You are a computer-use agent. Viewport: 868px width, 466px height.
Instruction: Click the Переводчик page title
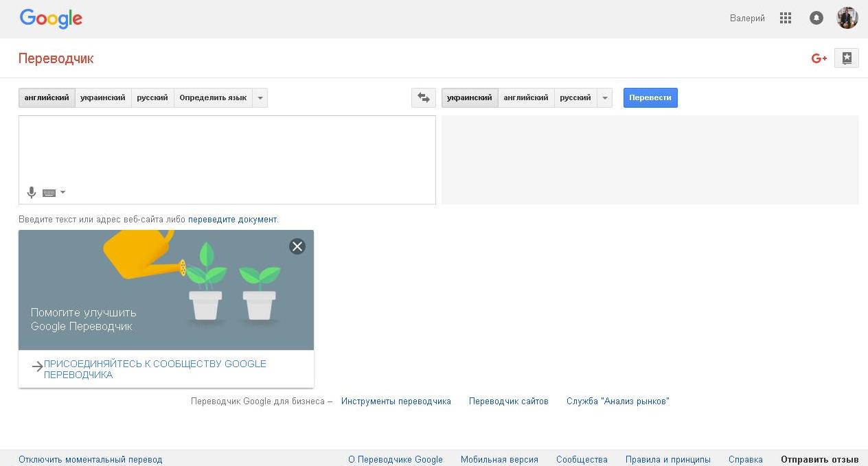click(x=56, y=58)
